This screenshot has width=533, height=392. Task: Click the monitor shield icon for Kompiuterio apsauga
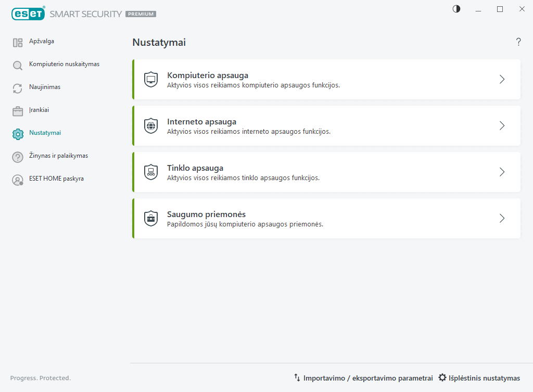pos(151,80)
